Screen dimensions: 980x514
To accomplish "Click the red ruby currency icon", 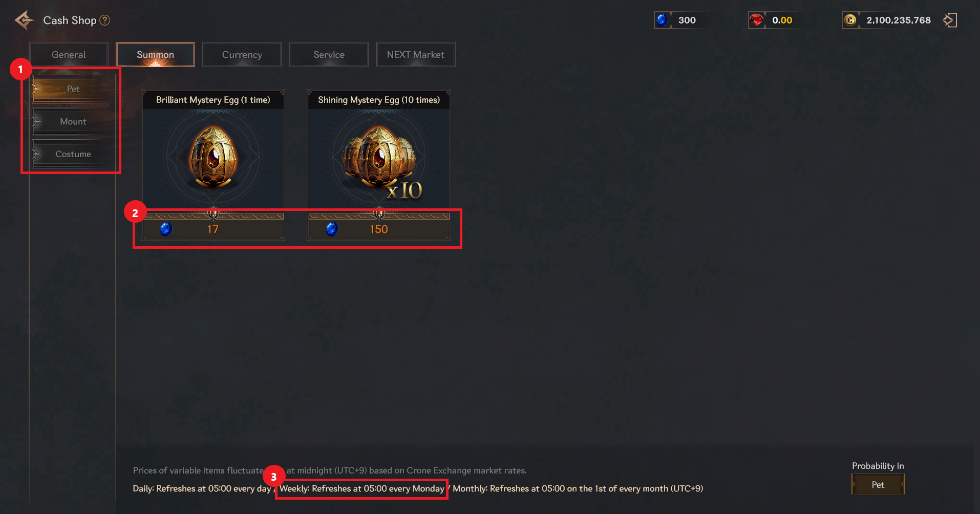I will pyautogui.click(x=756, y=20).
